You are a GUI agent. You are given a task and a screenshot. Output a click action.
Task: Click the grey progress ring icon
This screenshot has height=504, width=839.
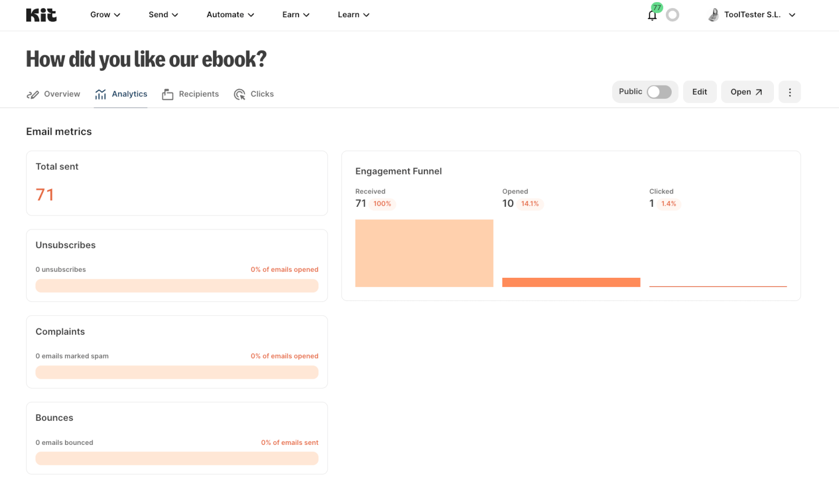[672, 15]
